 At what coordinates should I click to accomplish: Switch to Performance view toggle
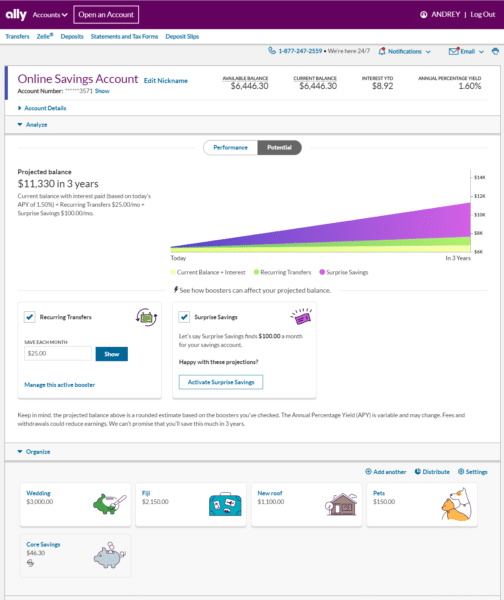point(230,147)
